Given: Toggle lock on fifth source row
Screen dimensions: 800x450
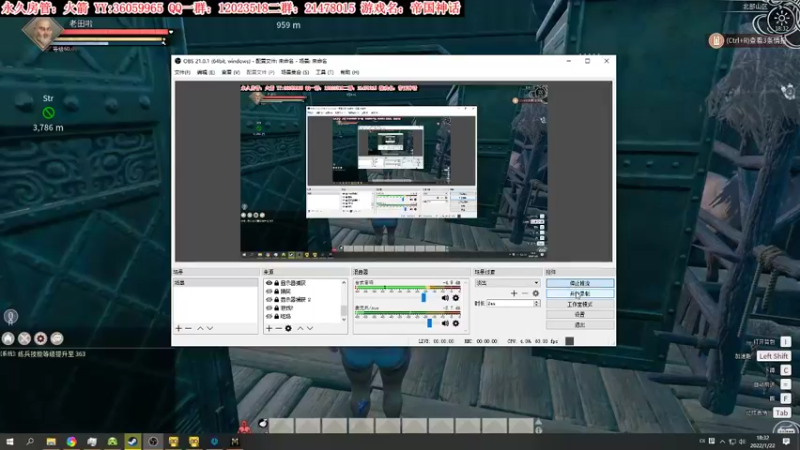Looking at the screenshot, I should point(277,316).
